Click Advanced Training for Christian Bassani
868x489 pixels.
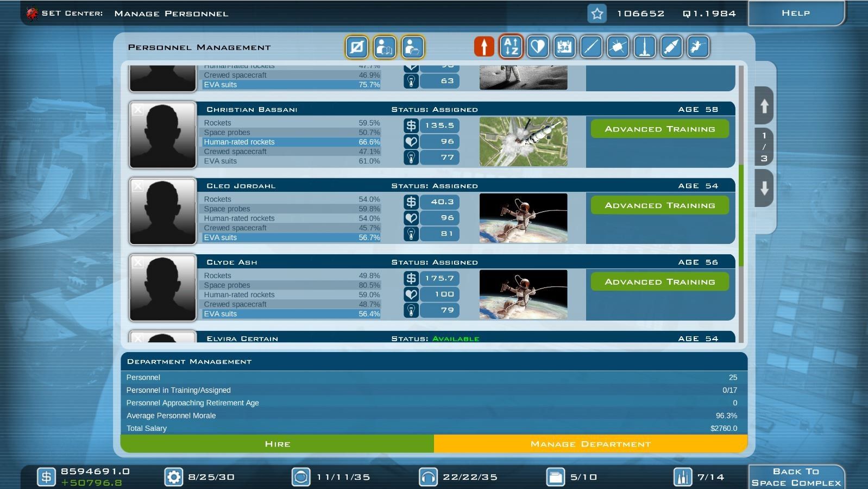(x=659, y=129)
